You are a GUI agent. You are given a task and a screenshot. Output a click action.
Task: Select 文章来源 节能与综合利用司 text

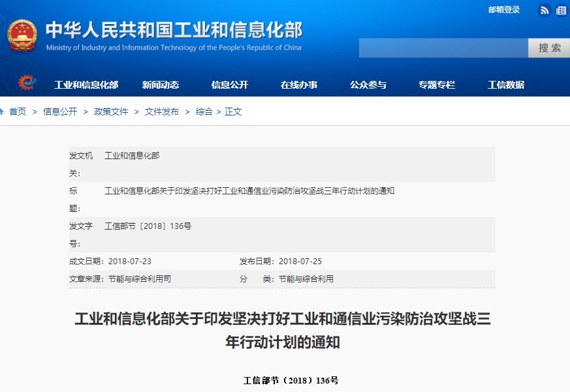(120, 279)
